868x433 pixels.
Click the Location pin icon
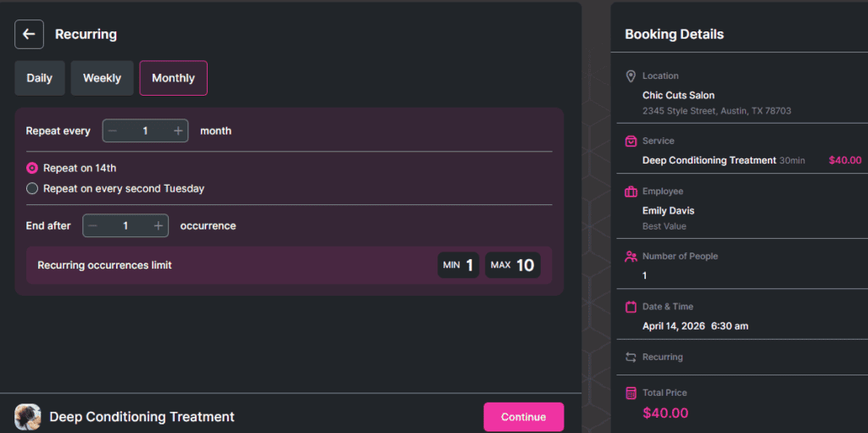point(631,76)
